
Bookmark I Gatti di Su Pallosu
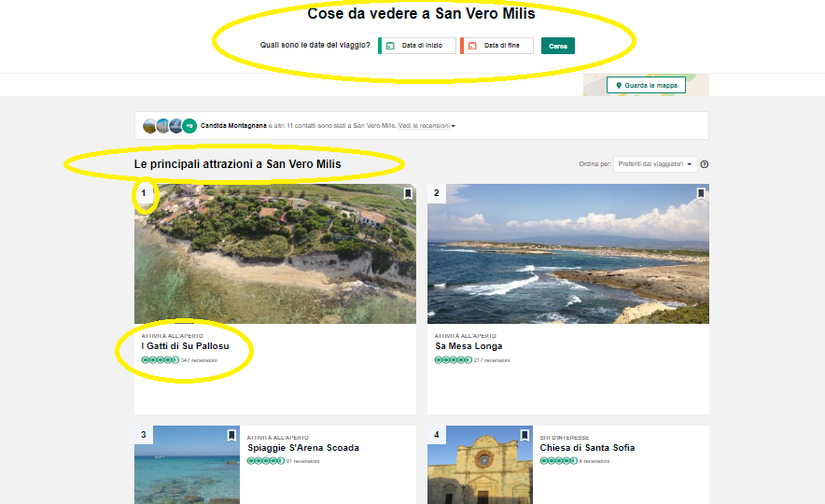408,194
